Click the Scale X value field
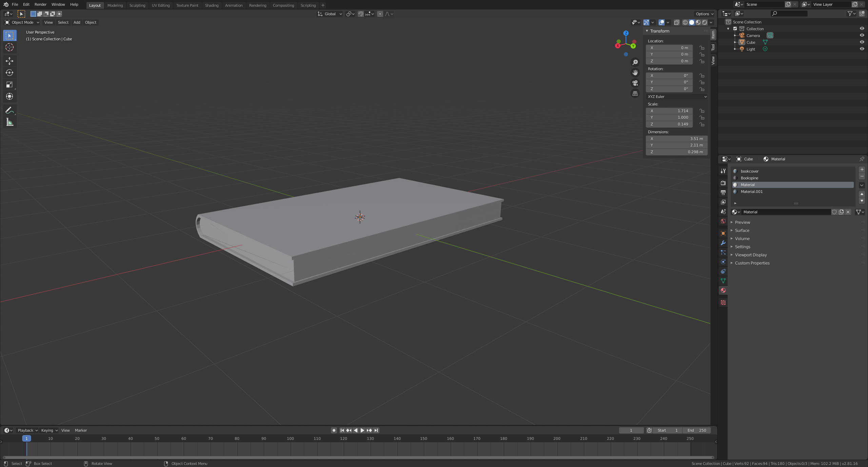868x467 pixels. [x=669, y=111]
